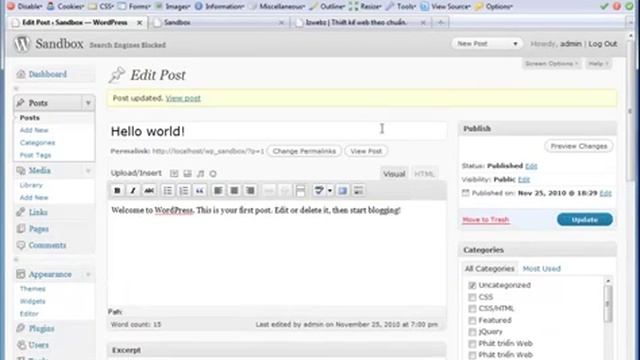The height and width of the screenshot is (360, 640).
Task: Click the Plugins menu icon
Action: tap(21, 328)
